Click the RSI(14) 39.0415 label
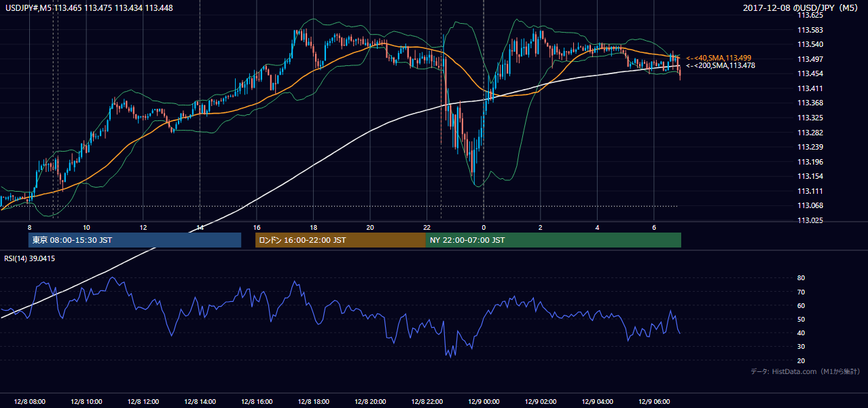The height and width of the screenshot is (408, 868). click(x=30, y=258)
